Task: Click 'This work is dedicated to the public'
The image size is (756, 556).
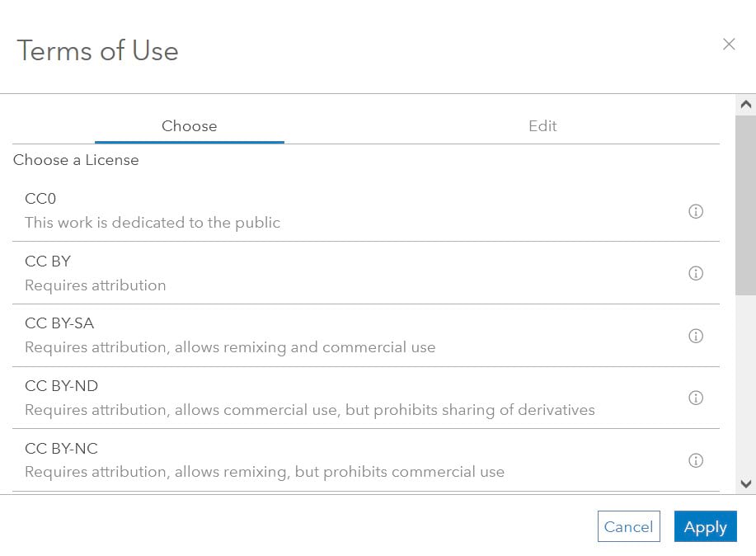Action: tap(153, 223)
